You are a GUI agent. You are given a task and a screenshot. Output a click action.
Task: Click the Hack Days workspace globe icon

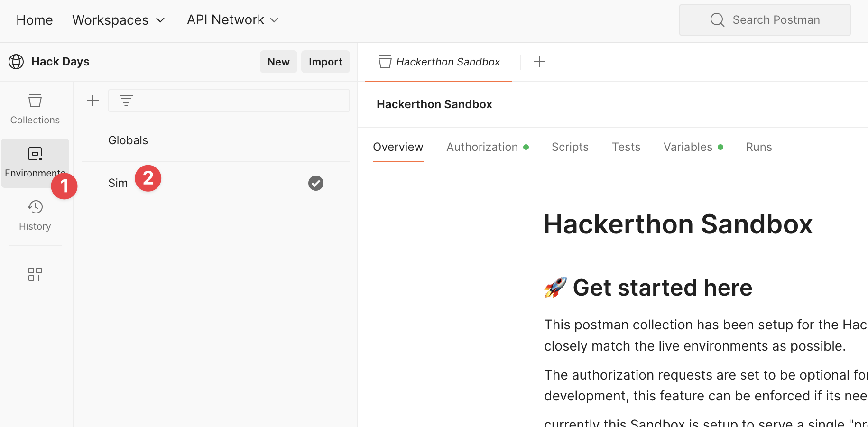[x=16, y=62]
